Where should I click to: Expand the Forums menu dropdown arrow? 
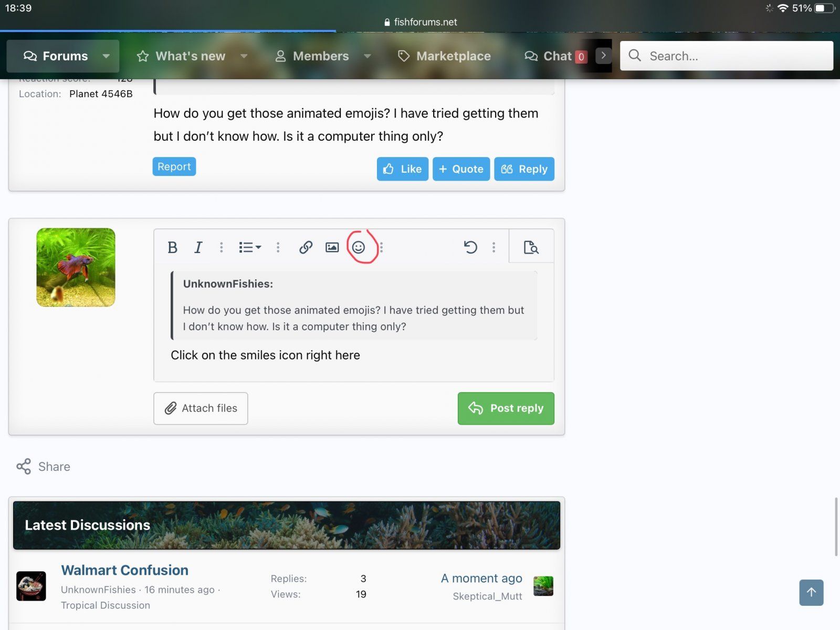(107, 56)
